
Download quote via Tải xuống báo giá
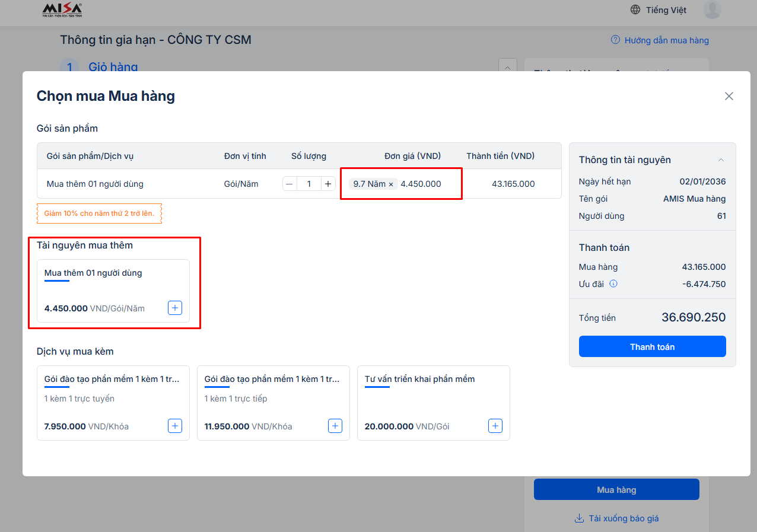point(623,518)
